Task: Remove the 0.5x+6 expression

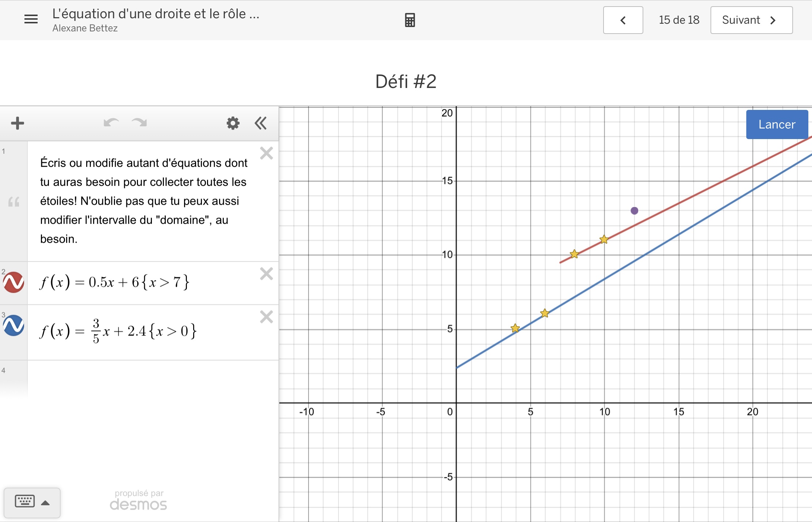Action: 267,274
